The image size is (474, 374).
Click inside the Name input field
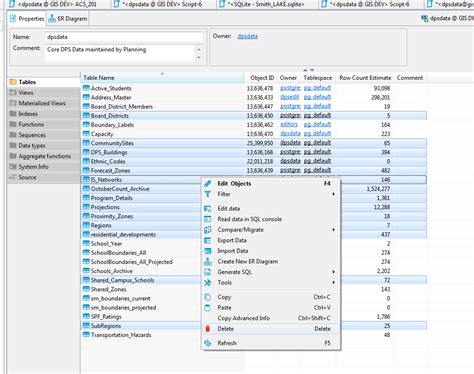124,37
